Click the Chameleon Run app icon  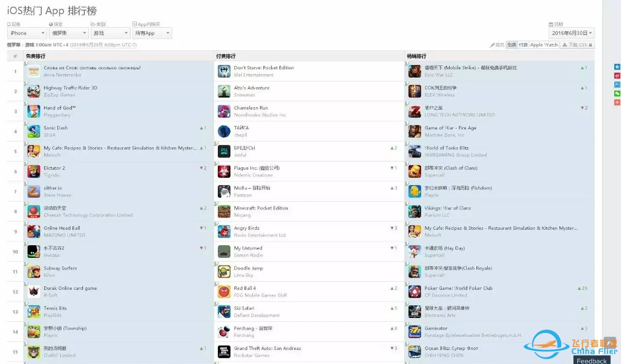[224, 111]
